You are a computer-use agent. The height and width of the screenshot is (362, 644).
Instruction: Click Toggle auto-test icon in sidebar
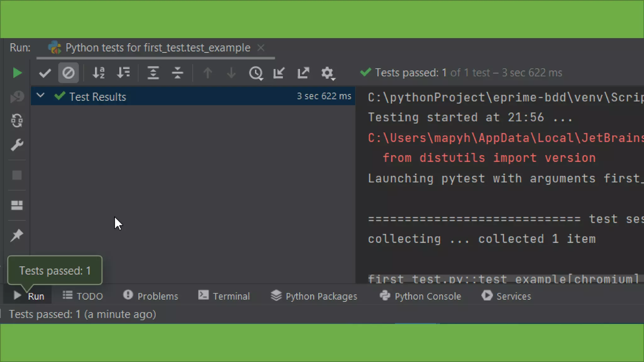click(x=17, y=121)
